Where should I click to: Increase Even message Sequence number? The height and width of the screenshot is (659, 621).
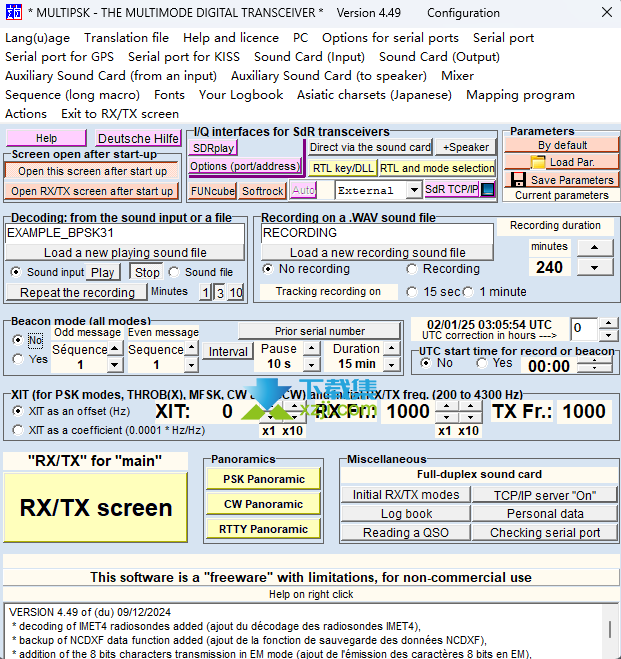pos(192,348)
